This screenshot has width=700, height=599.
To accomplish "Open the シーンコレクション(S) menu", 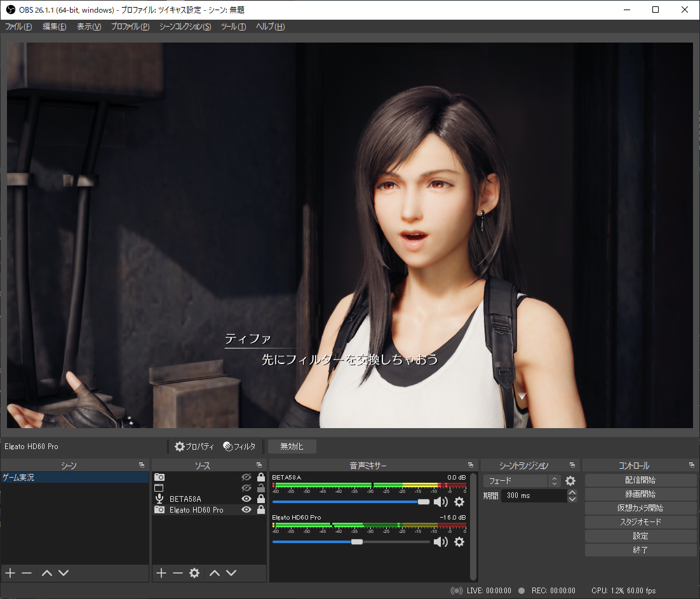I will coord(185,27).
